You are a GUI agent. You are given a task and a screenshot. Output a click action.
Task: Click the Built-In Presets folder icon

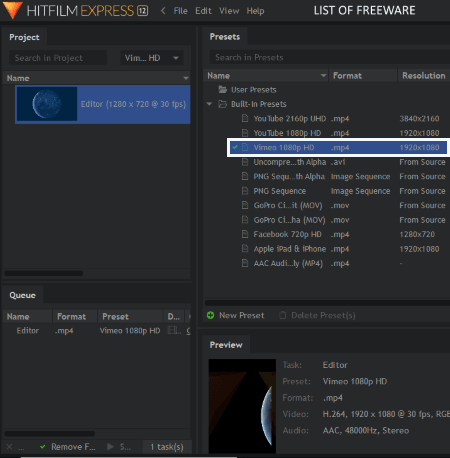222,104
